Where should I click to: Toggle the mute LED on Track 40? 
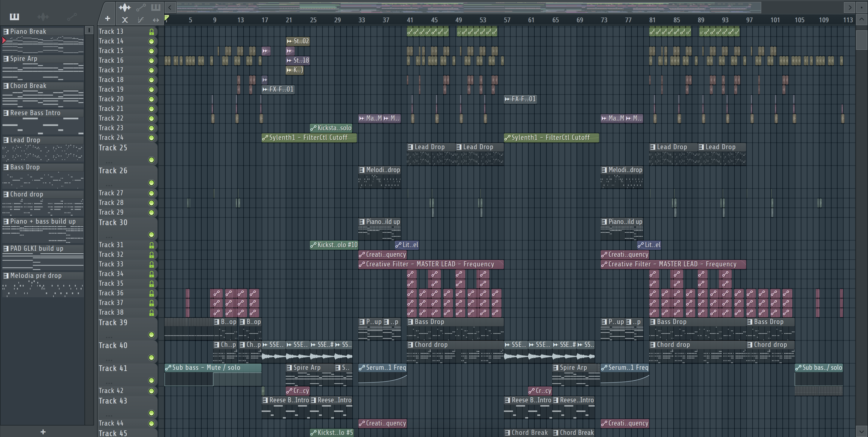152,357
